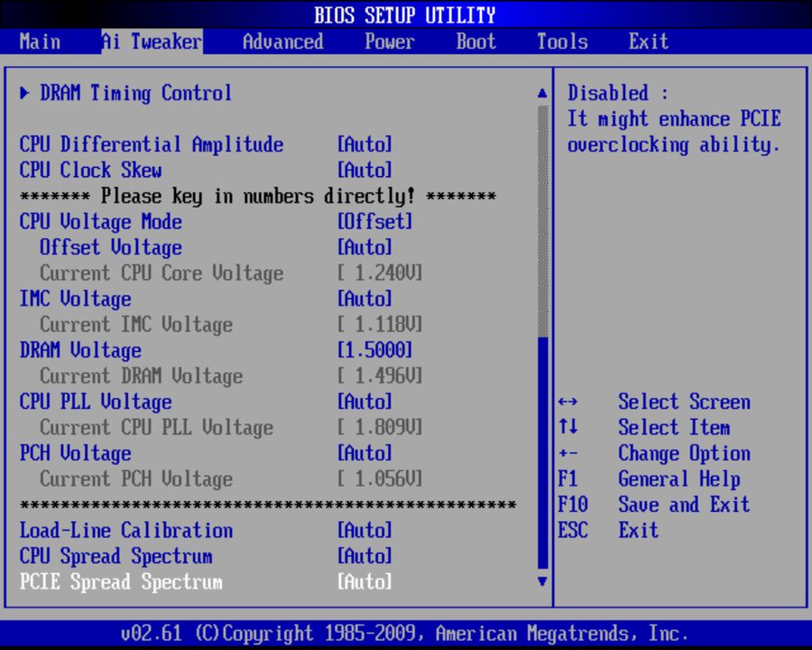Viewport: 812px width, 650px height.
Task: Switch to the Advanced tab
Action: tap(282, 42)
